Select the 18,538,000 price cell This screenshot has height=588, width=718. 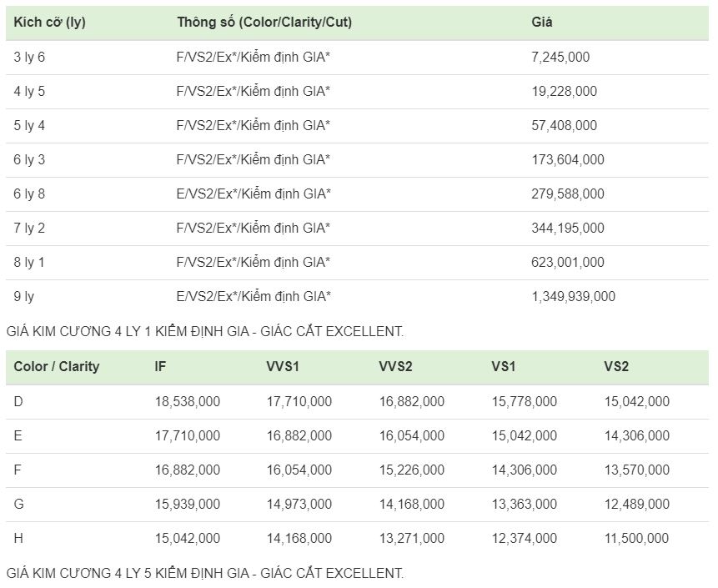(x=188, y=401)
